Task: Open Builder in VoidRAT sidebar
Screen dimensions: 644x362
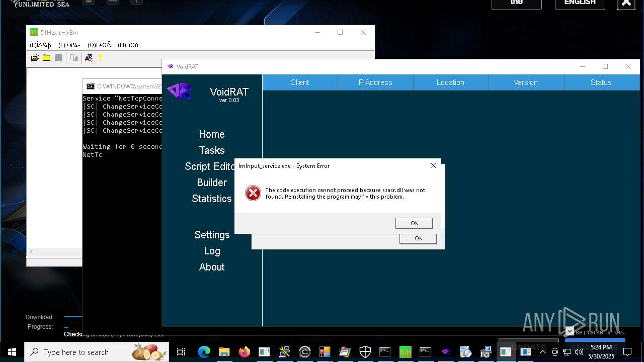Action: 212,183
